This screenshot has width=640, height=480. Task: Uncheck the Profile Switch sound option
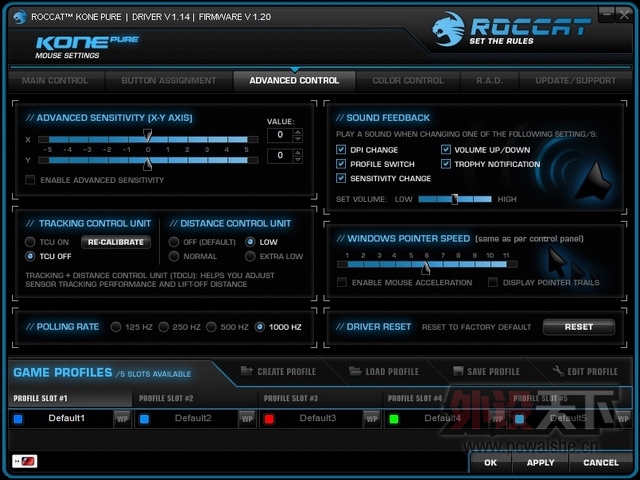[341, 164]
